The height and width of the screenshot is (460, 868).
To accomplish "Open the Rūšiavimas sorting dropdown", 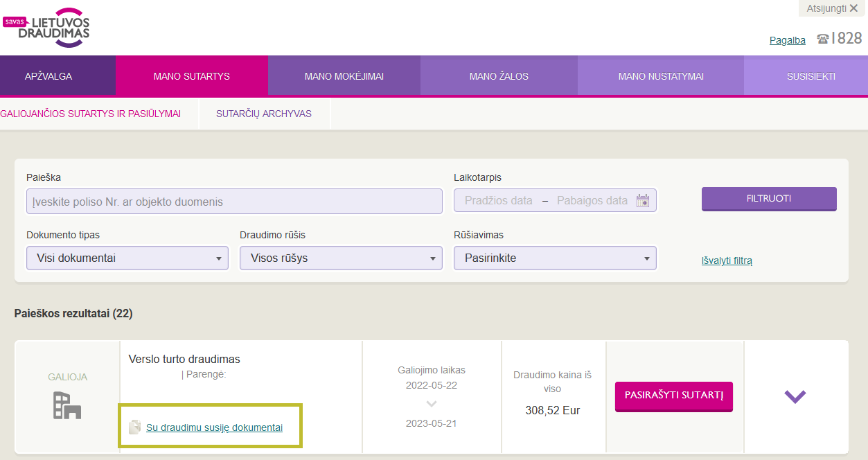I will (555, 258).
